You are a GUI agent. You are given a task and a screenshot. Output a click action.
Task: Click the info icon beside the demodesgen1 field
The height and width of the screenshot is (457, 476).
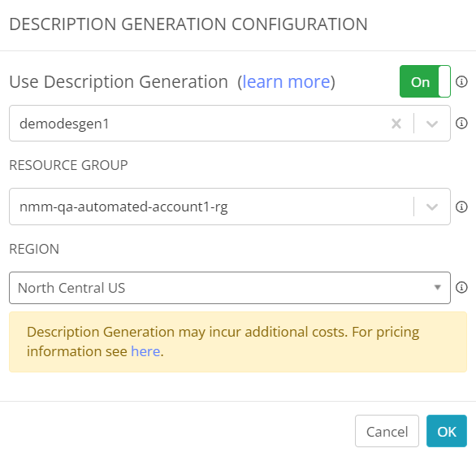point(461,123)
